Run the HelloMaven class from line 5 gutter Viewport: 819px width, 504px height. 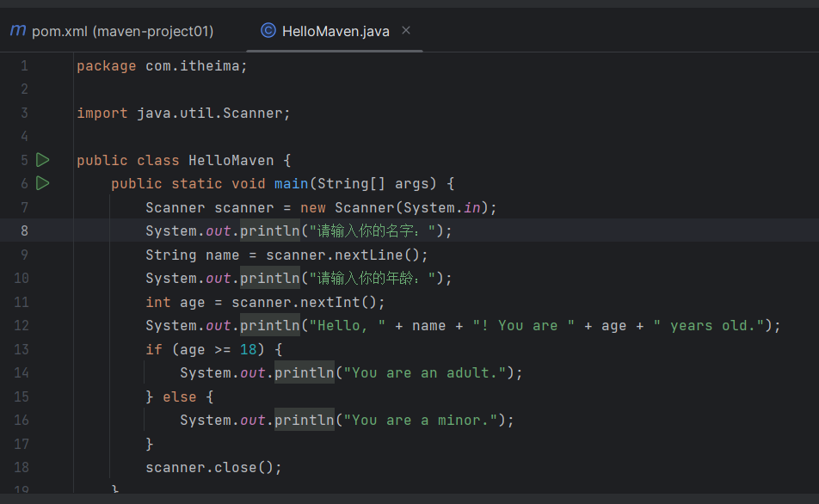point(43,160)
